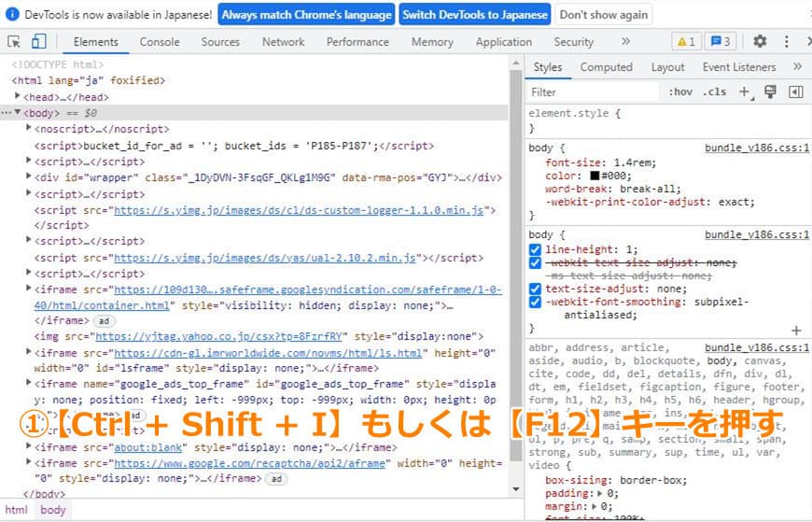Toggle the line-height property checkbox
The image size is (812, 522).
[535, 250]
